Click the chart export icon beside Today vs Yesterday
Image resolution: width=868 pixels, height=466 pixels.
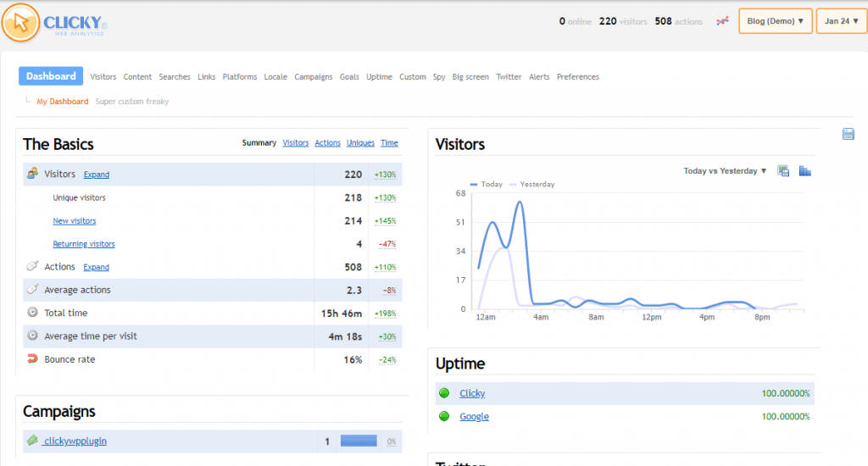point(783,171)
